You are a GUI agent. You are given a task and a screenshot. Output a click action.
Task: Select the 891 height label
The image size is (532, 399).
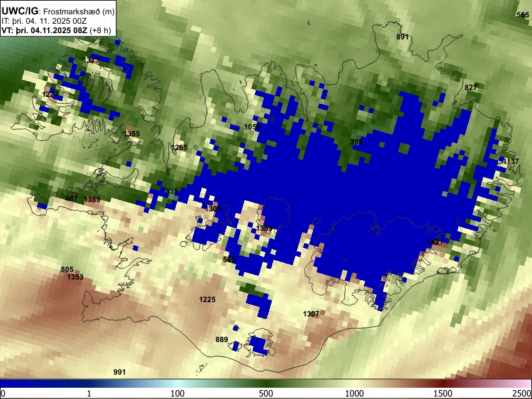tap(402, 37)
